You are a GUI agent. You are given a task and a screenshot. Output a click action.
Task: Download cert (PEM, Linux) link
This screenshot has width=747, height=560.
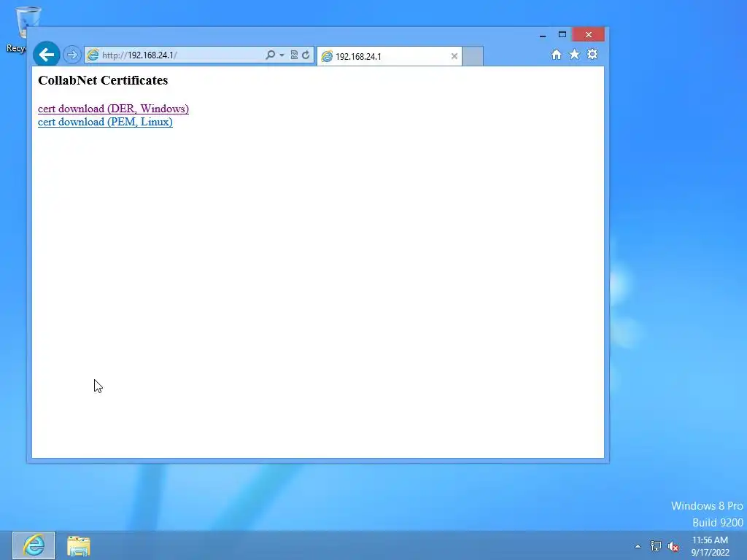[x=105, y=122]
